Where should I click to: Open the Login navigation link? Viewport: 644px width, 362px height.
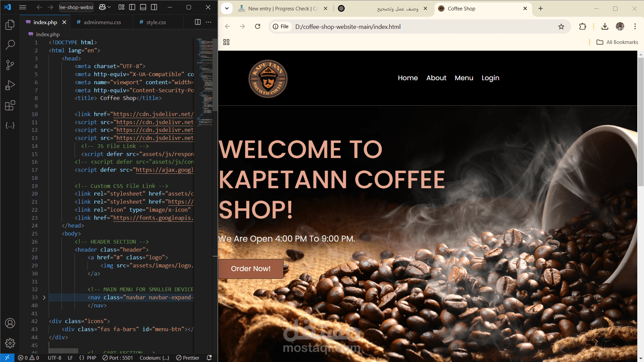[490, 78]
